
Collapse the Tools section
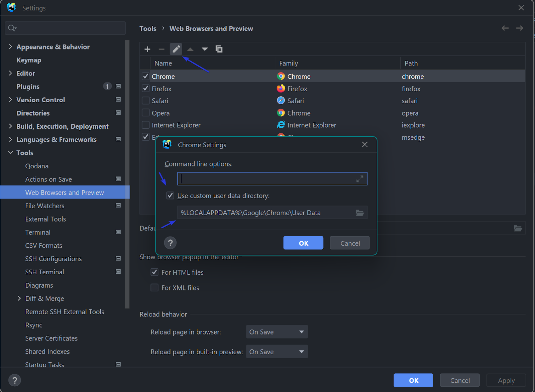[10, 153]
